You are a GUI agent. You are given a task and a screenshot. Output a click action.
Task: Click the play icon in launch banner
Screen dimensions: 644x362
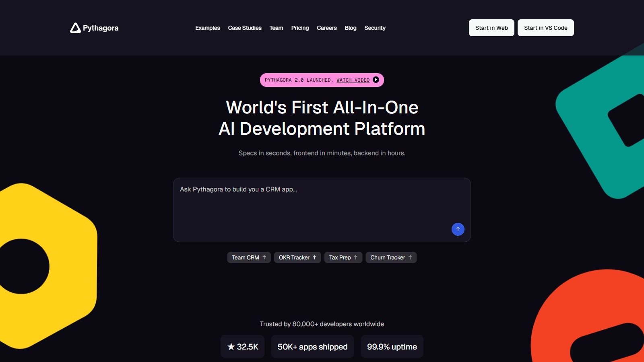[x=376, y=80]
